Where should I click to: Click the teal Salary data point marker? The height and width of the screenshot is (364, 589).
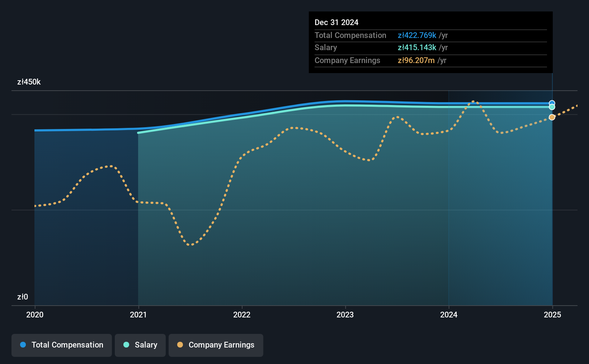552,107
